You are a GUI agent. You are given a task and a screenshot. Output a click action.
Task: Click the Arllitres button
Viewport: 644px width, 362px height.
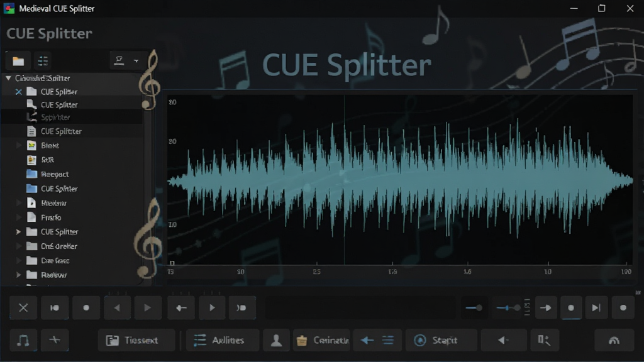coord(223,340)
